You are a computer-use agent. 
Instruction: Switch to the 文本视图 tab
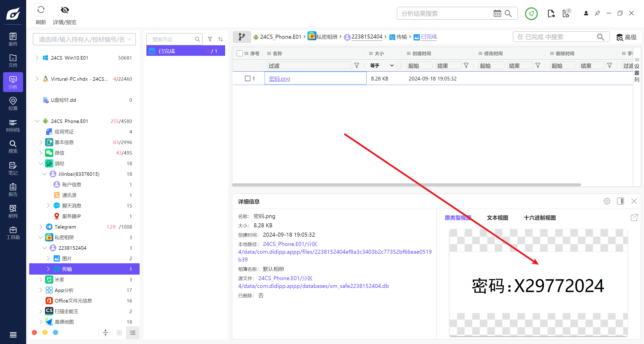coord(497,218)
